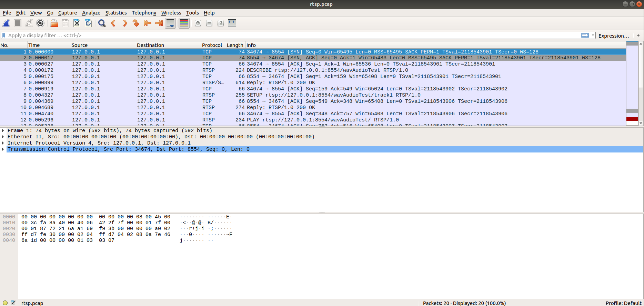Image resolution: width=644 pixels, height=306 pixels.
Task: Click the packet list vertical scrollbar up arrow
Action: tap(641, 44)
